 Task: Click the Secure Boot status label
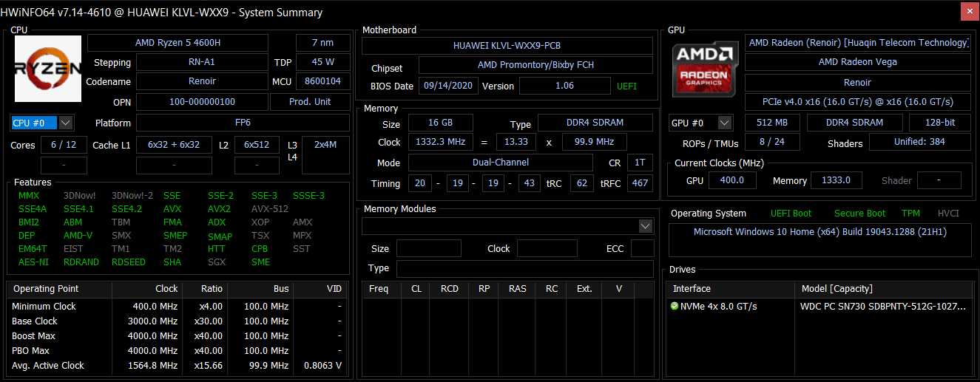pyautogui.click(x=859, y=214)
